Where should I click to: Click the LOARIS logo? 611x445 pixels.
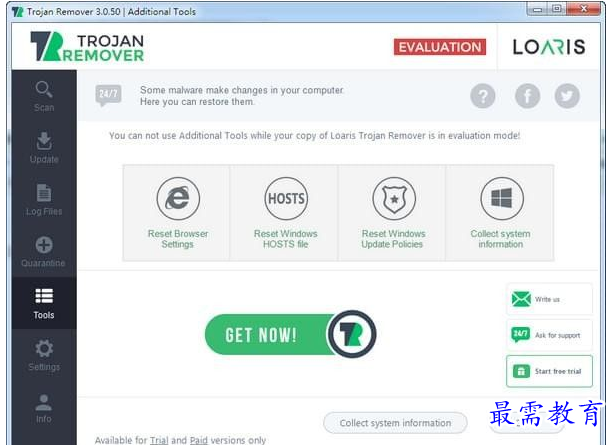(x=549, y=47)
